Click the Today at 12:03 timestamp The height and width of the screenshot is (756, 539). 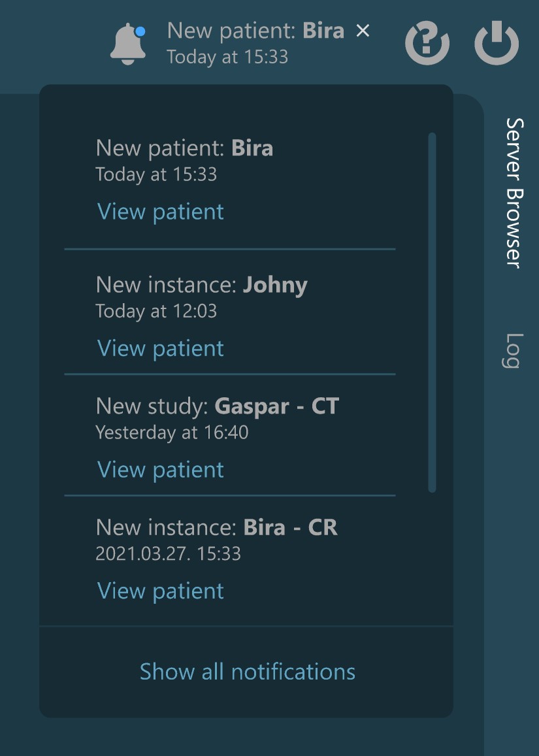click(156, 311)
